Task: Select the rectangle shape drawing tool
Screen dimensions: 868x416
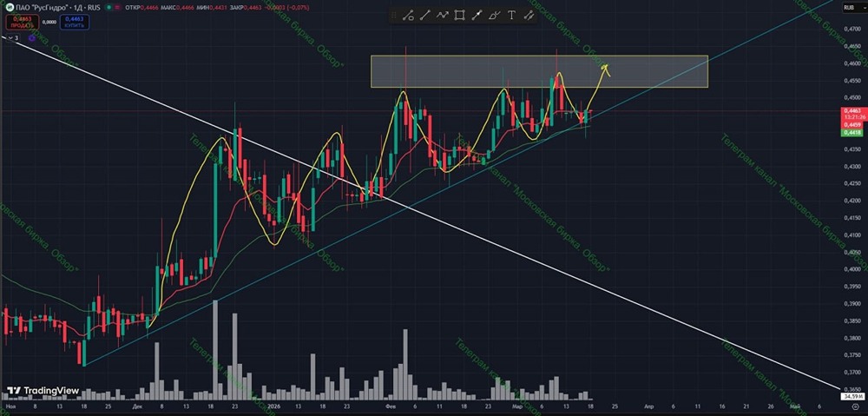Action: click(x=459, y=16)
